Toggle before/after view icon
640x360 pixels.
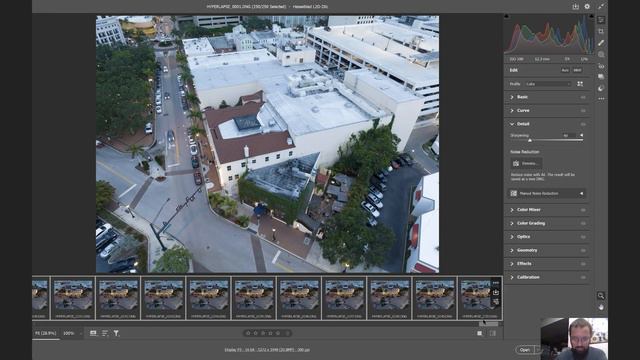pyautogui.click(x=493, y=333)
